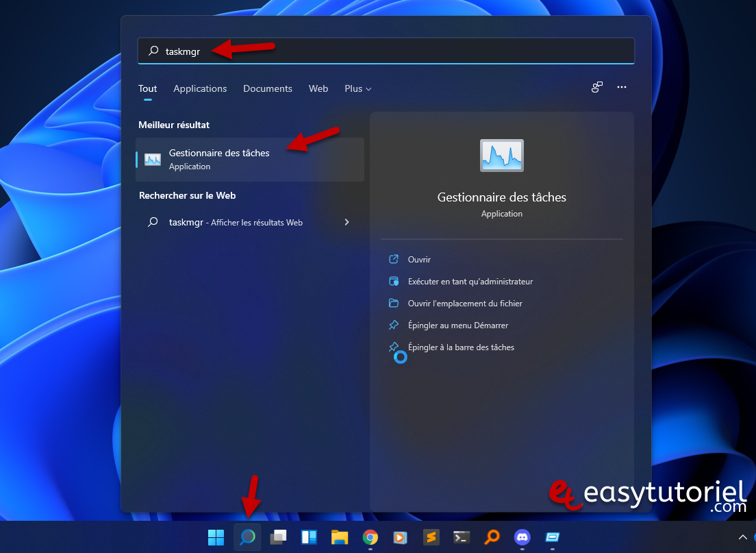Click the magnifier icon beside taskmgr web result
This screenshot has height=553, width=756.
pos(153,222)
